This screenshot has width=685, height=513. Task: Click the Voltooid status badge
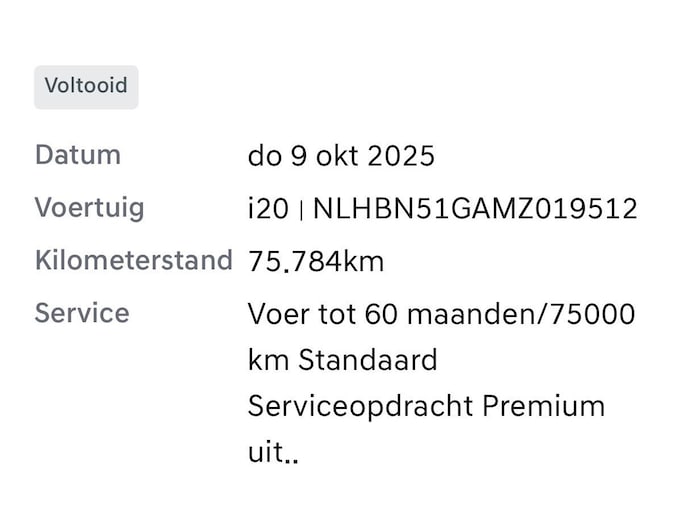pyautogui.click(x=86, y=87)
